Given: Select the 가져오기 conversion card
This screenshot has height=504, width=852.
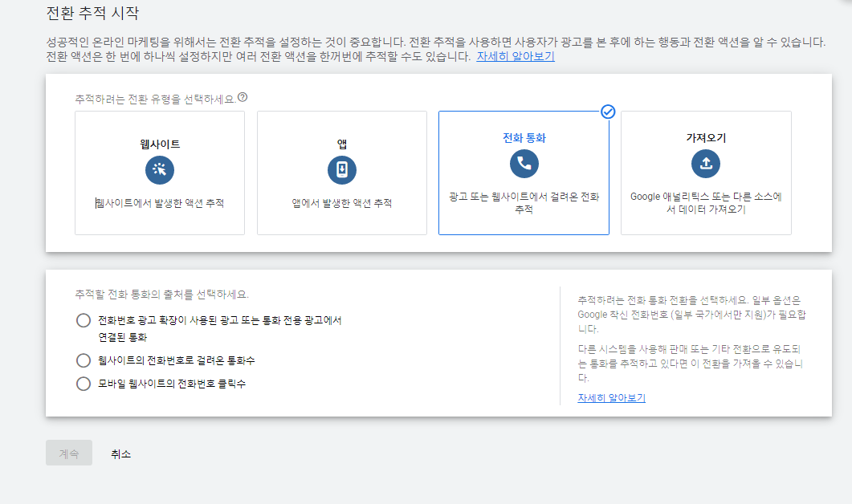Looking at the screenshot, I should tap(707, 173).
